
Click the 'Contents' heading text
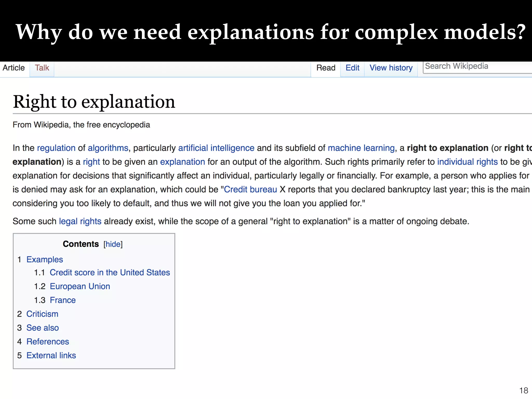coord(81,244)
